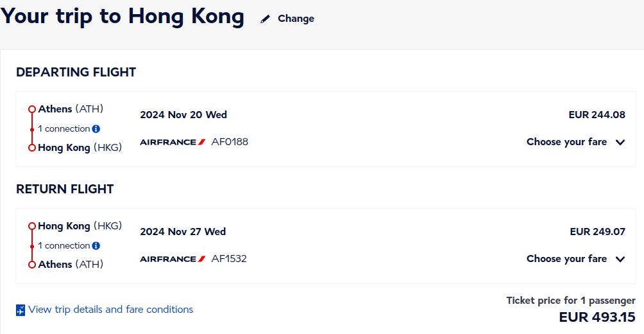Select flight number AF1532
This screenshot has height=334, width=644.
tap(229, 259)
